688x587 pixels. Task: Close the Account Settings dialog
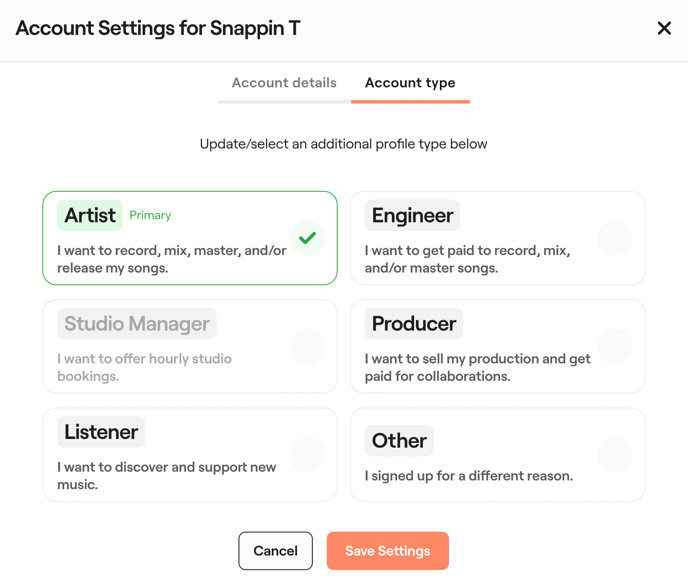tap(664, 28)
